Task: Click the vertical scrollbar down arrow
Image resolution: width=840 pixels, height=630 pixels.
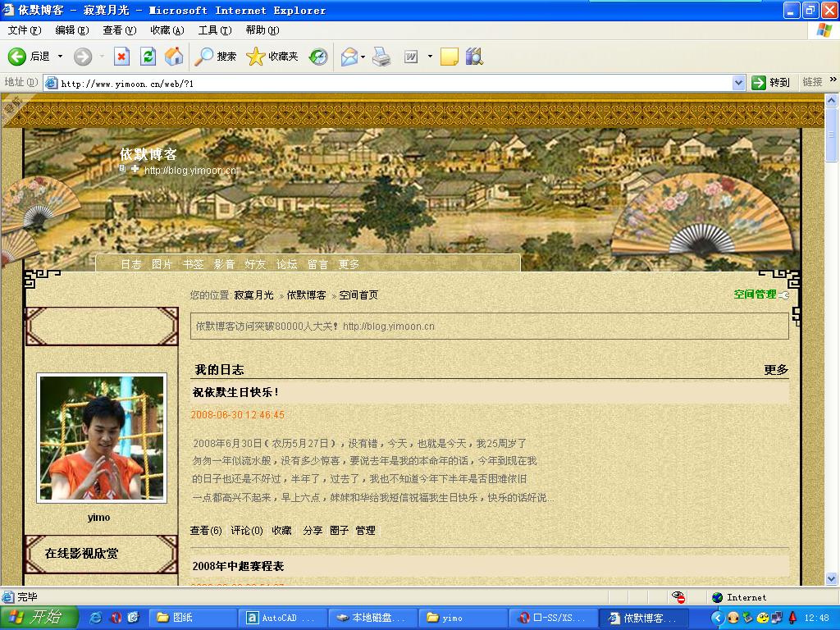Action: click(x=832, y=578)
